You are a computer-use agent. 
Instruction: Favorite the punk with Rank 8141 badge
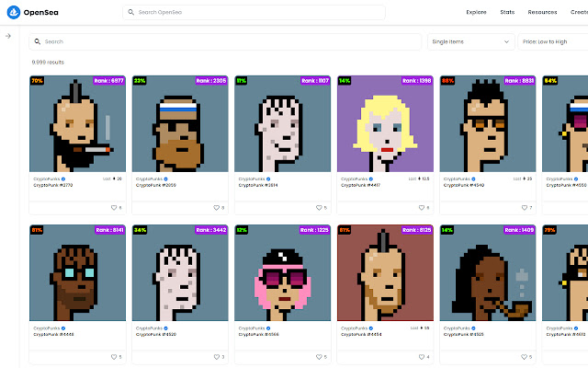[114, 357]
